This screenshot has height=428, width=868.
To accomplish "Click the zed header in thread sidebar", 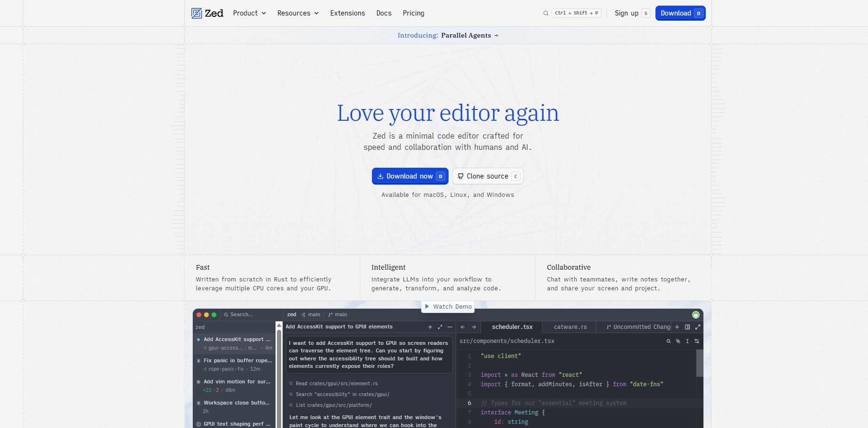I will coord(200,327).
